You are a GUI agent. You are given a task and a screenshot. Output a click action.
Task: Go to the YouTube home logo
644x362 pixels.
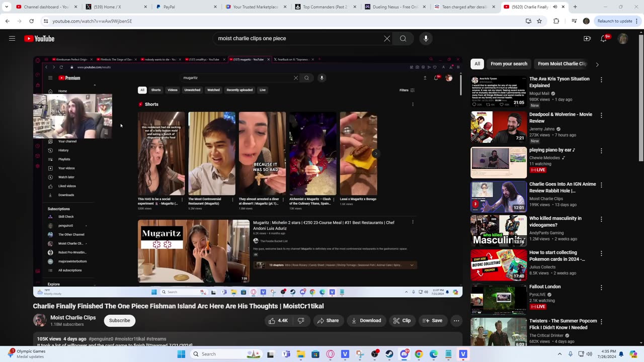pyautogui.click(x=39, y=39)
